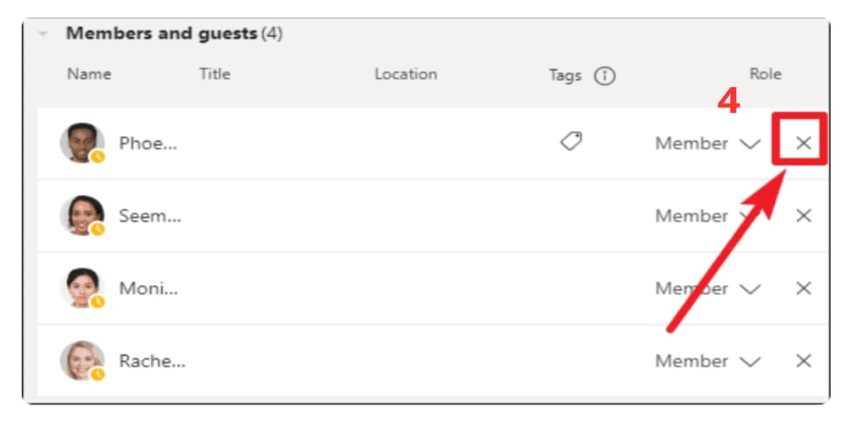Select the Phoe... member name

pos(148,143)
